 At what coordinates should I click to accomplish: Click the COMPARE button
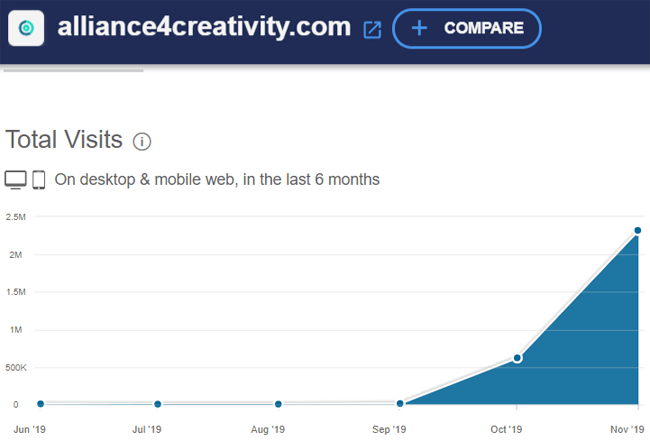pyautogui.click(x=467, y=29)
